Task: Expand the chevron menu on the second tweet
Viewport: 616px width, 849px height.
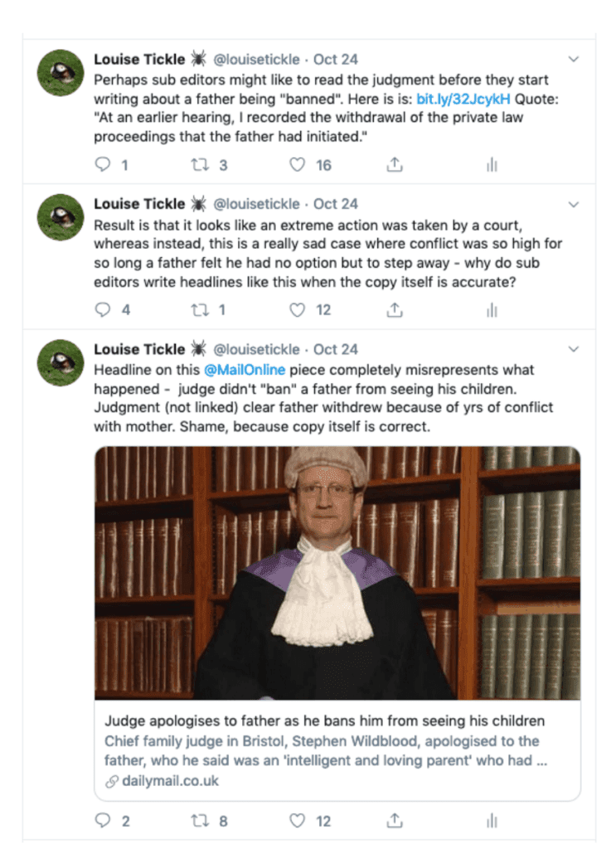Action: (574, 204)
